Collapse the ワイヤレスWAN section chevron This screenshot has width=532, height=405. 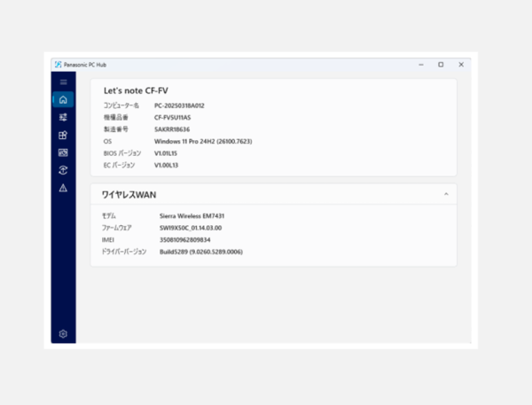point(446,193)
